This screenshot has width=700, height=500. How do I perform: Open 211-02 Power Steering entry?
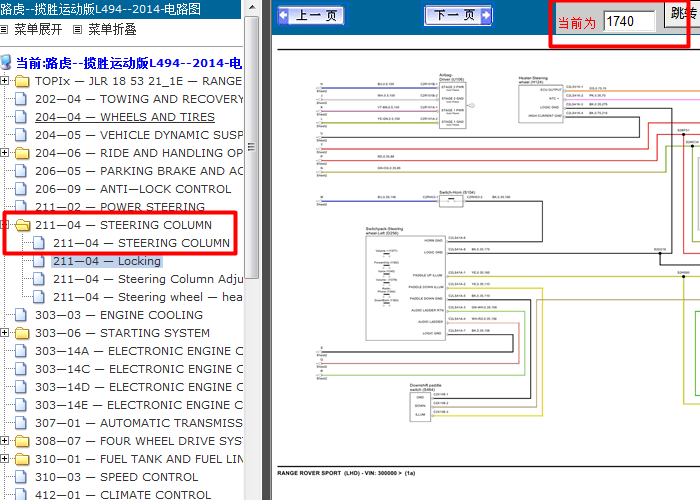(120, 207)
